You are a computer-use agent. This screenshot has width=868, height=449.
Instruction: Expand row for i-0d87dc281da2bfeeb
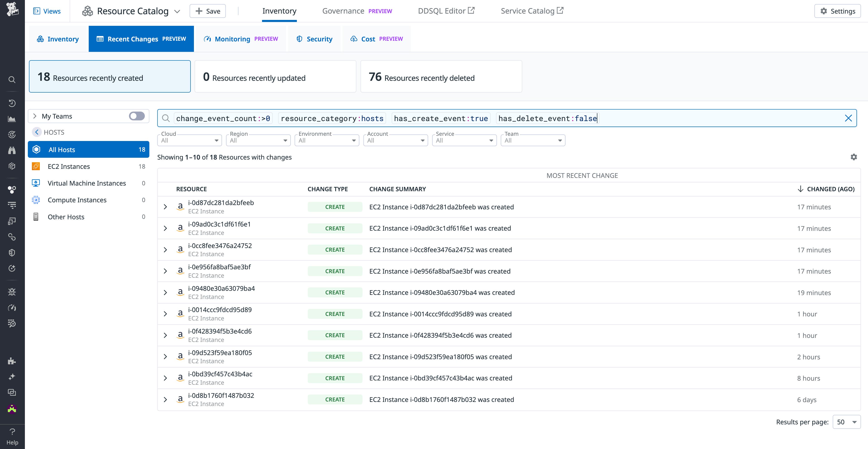coord(165,207)
